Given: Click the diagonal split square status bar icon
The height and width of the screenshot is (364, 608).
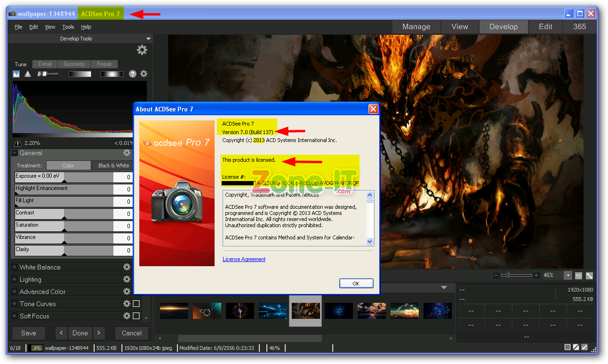Looking at the screenshot, I should pos(576,348).
